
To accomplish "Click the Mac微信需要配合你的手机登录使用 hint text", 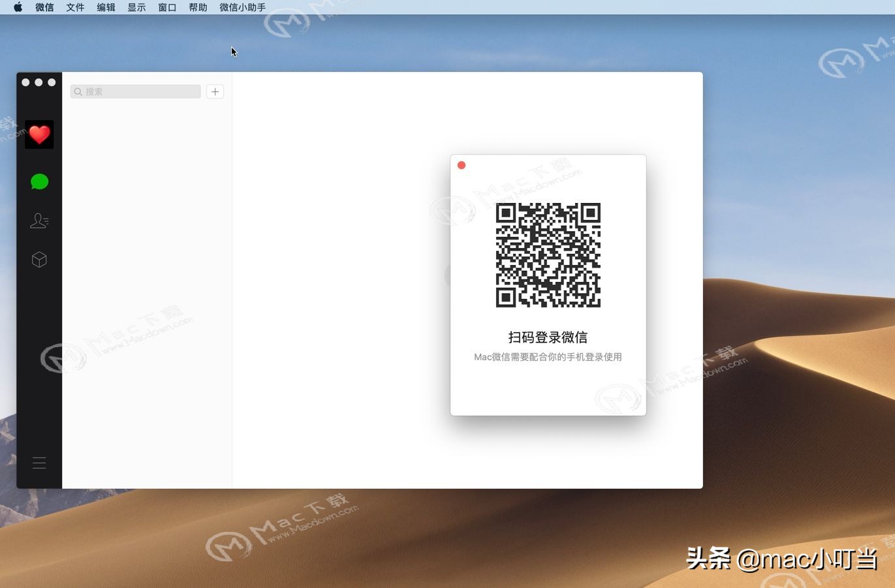I will (547, 357).
